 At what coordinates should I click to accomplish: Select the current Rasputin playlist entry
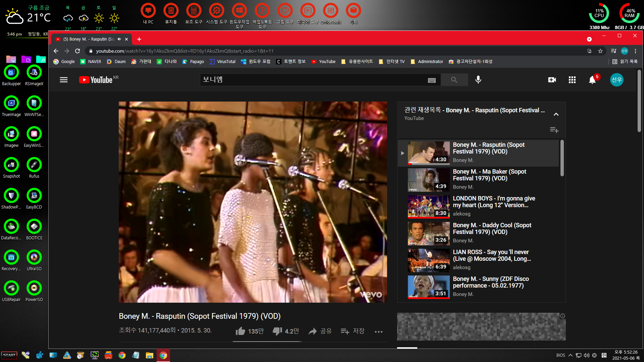coord(478,153)
